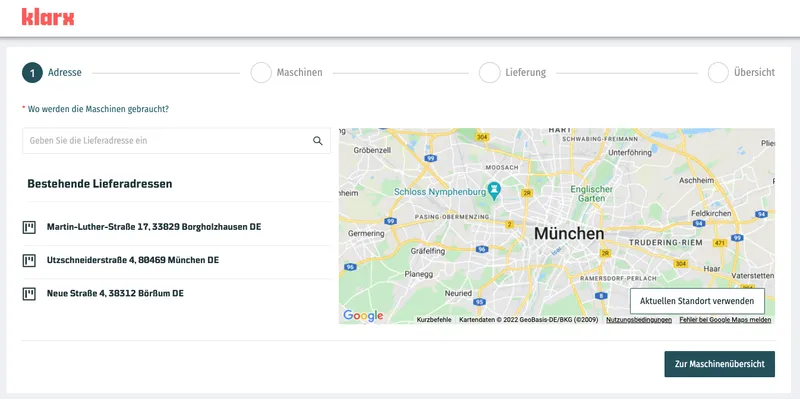Click the Schloss Nymphenburg map marker
800x399 pixels.
[493, 190]
